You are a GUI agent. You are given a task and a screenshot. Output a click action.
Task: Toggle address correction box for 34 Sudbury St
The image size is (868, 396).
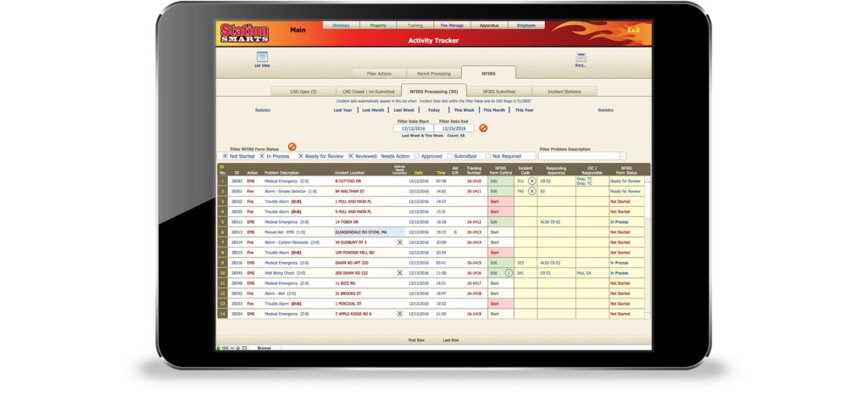(x=400, y=243)
